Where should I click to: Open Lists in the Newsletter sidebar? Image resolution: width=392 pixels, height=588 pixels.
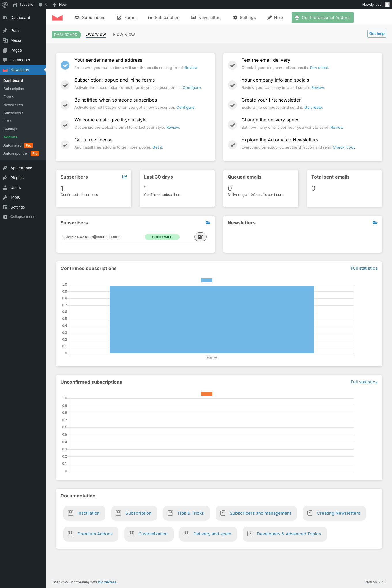point(7,121)
